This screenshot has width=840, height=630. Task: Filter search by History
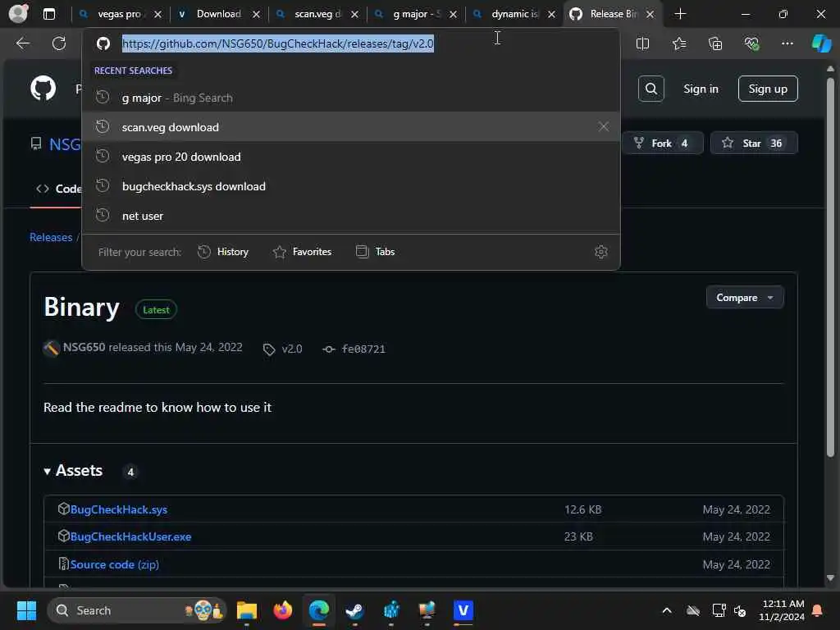[223, 252]
